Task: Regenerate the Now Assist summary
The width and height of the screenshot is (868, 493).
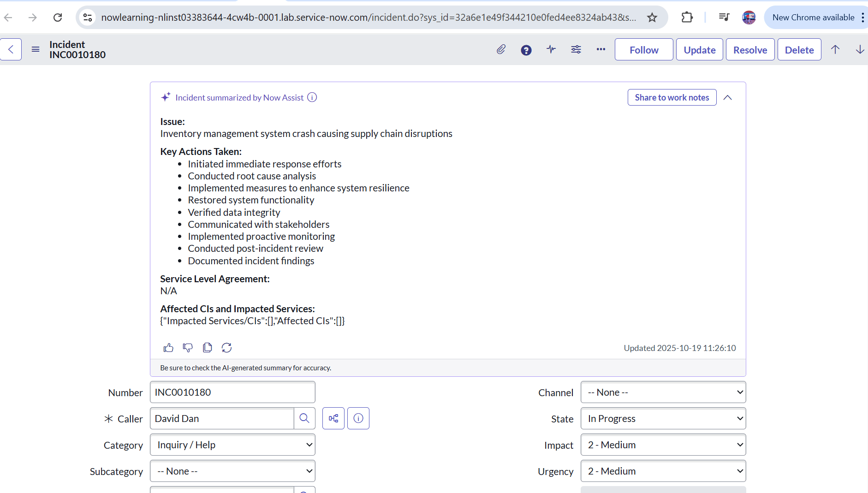Action: pos(226,348)
